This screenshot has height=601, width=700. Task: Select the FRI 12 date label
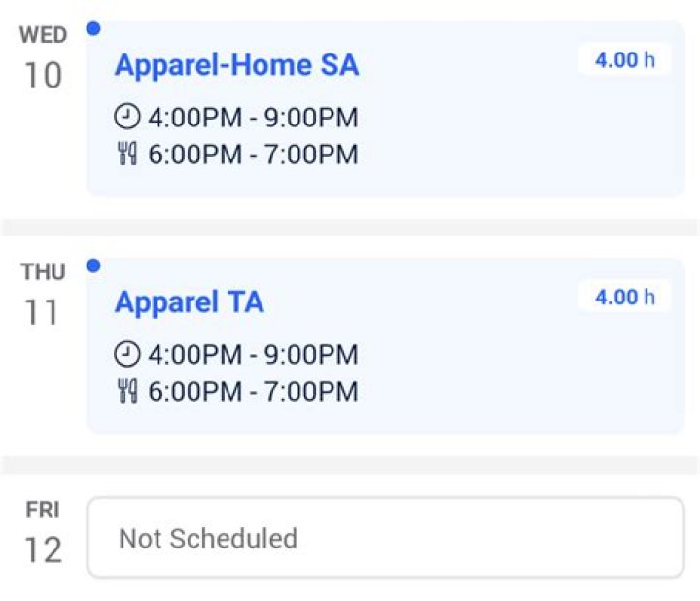[x=43, y=532]
